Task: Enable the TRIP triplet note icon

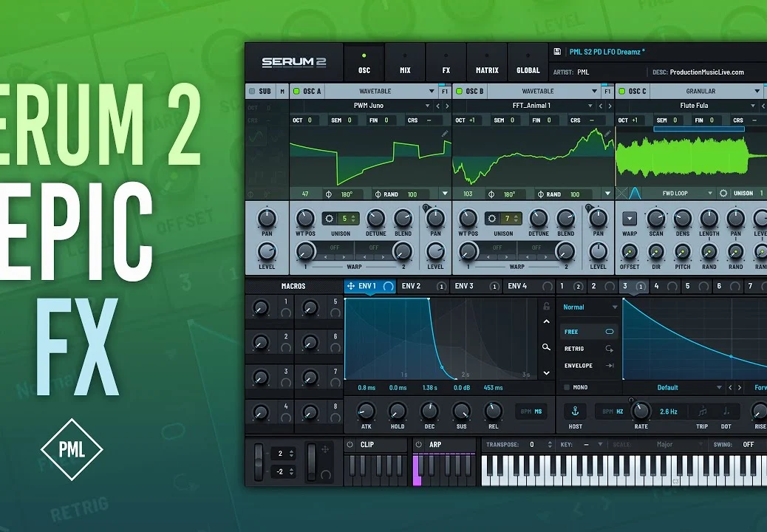Action: click(703, 412)
